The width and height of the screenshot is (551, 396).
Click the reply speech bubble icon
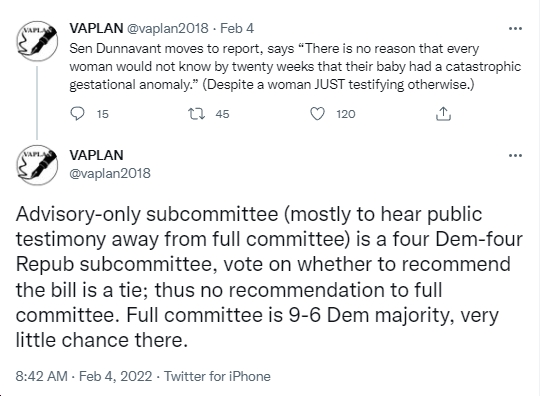click(x=77, y=114)
